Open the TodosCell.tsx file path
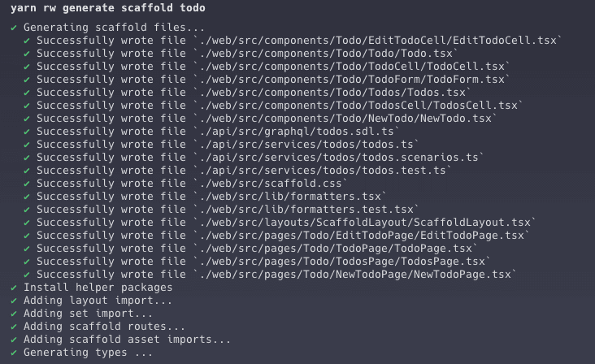This screenshot has width=595, height=364. click(358, 106)
